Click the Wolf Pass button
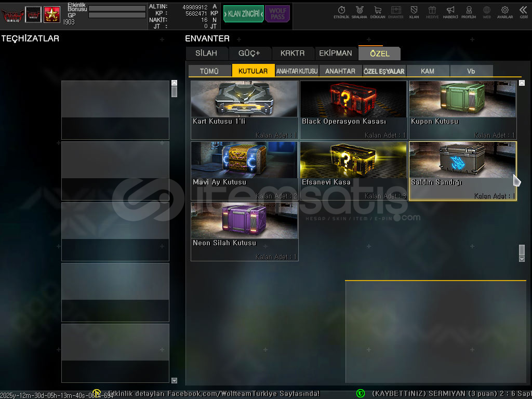This screenshot has height=399, width=532. pos(277,14)
